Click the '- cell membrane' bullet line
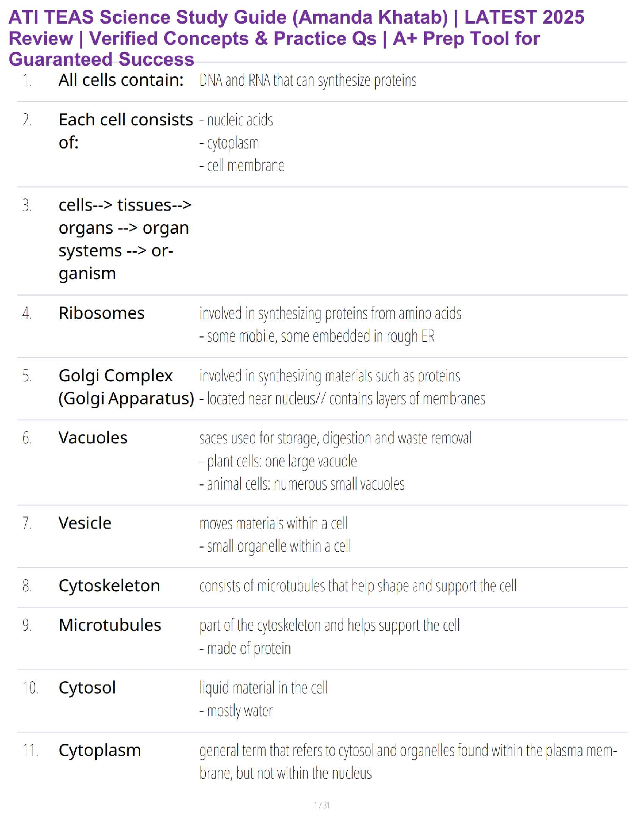This screenshot has width=644, height=834. 242,166
